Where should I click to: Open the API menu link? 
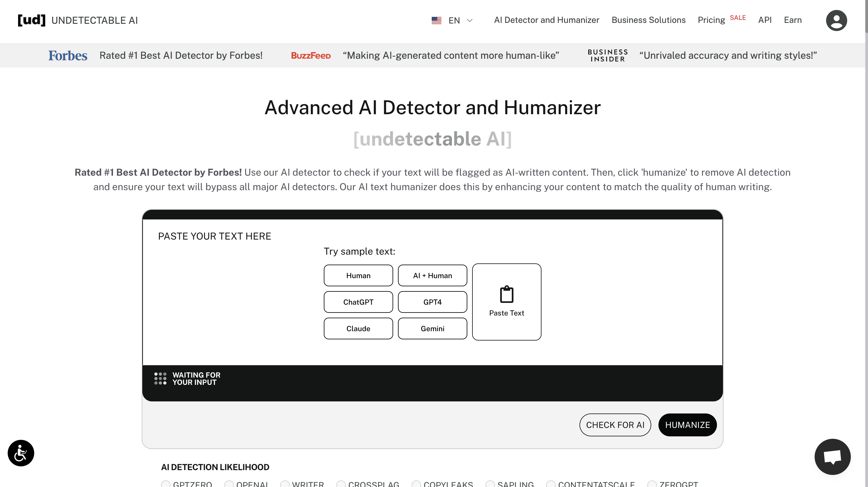point(765,20)
